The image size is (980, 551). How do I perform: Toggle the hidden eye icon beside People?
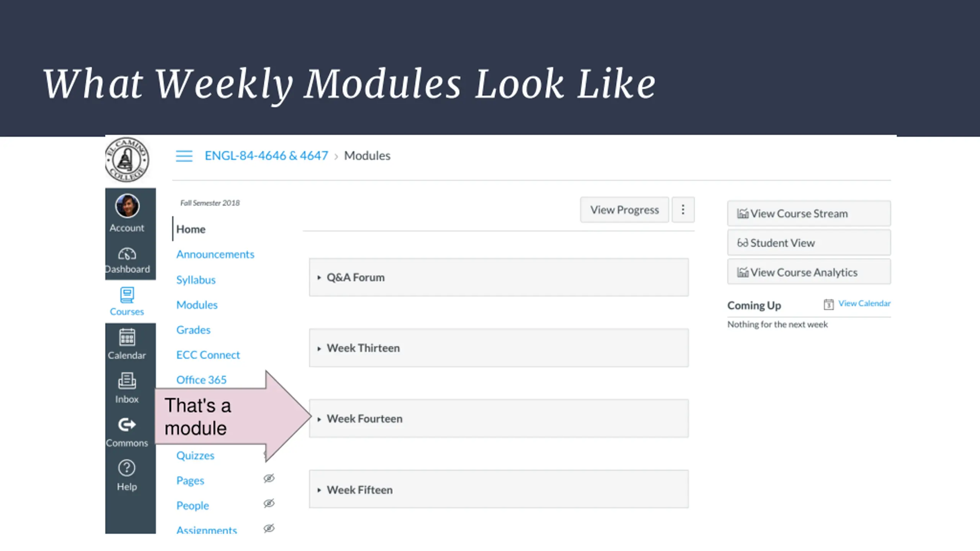pos(269,503)
